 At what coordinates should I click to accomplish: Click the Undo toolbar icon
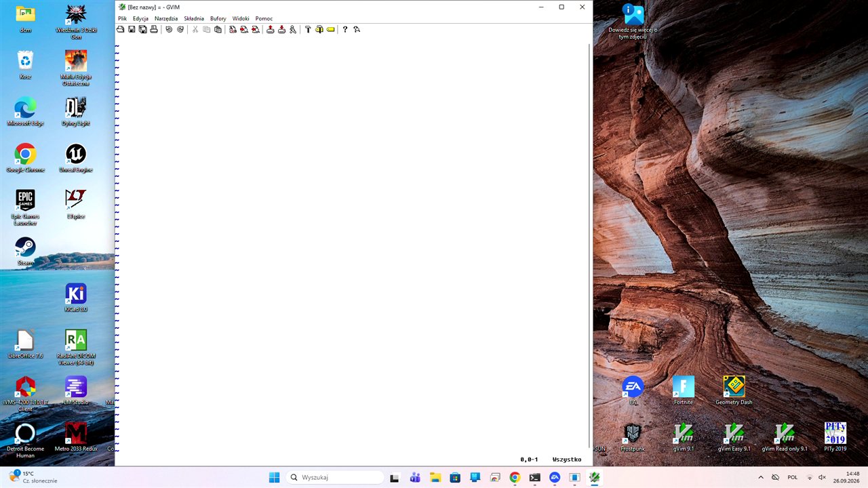pyautogui.click(x=169, y=29)
